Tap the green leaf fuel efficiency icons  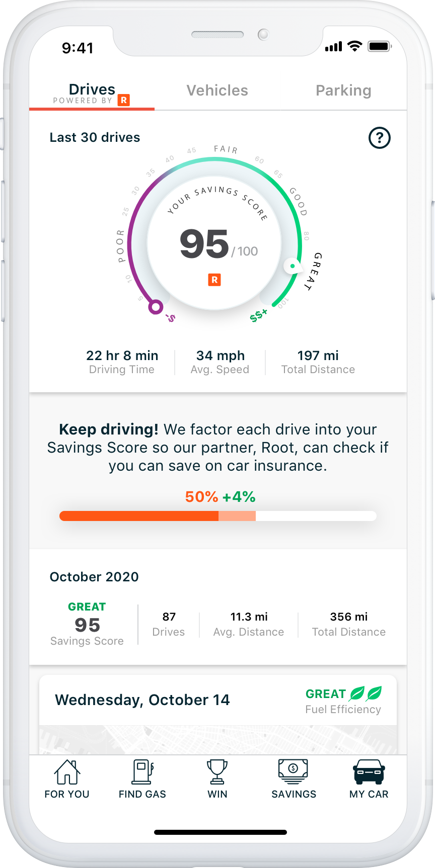366,693
